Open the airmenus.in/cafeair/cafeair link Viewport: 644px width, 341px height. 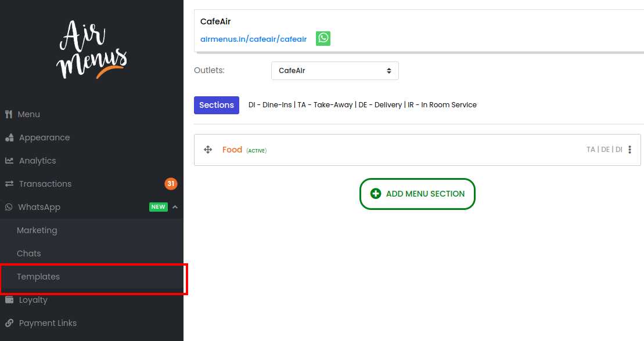[253, 39]
